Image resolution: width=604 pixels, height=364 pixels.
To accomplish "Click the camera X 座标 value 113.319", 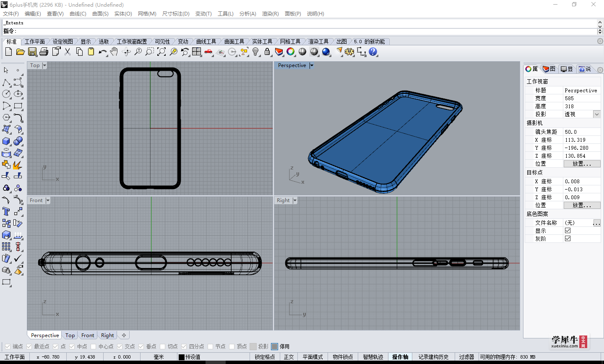I will [x=582, y=140].
